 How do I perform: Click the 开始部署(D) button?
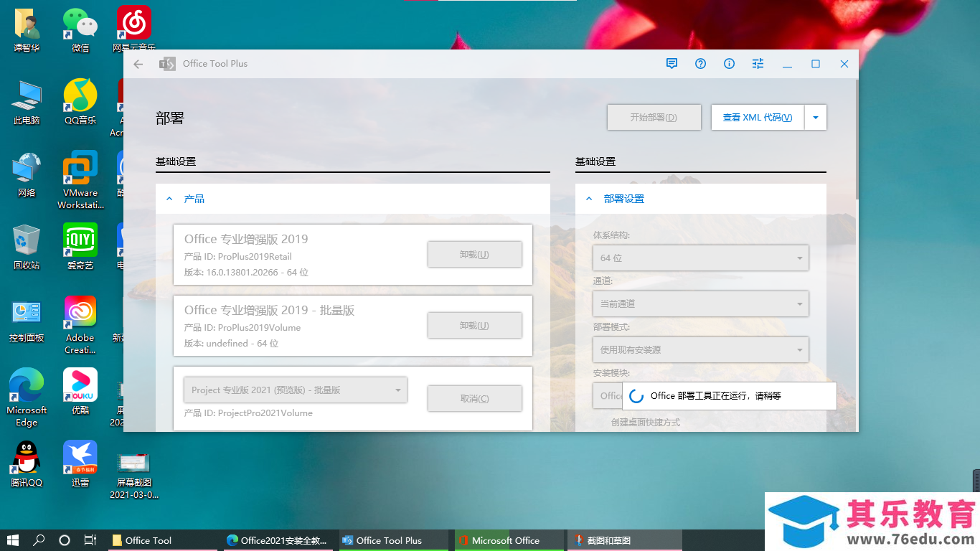click(x=654, y=118)
